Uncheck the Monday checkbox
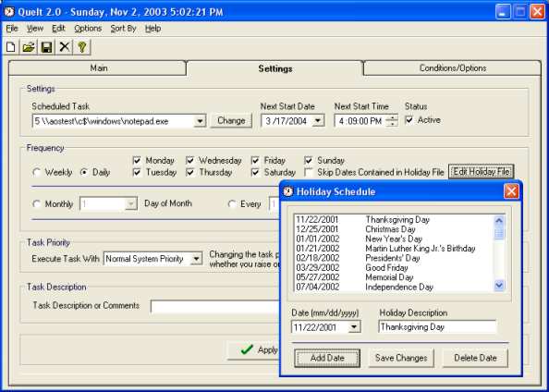549x392 pixels. point(137,161)
